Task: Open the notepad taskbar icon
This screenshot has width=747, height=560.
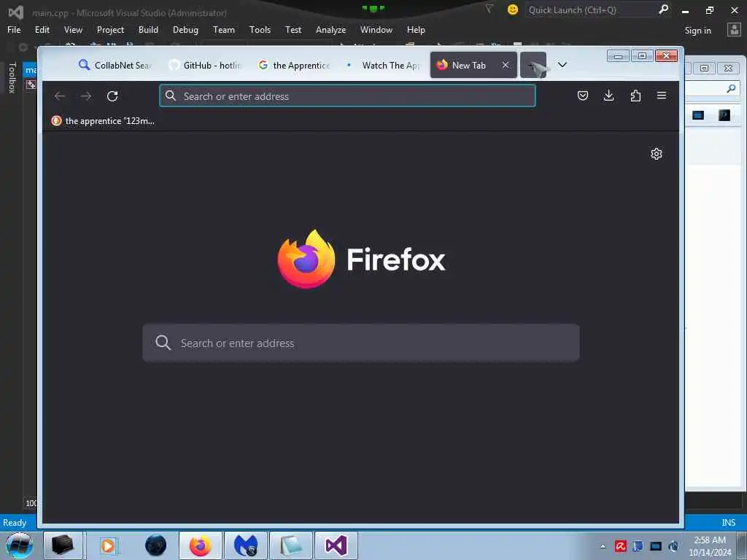Action: tap(290, 545)
